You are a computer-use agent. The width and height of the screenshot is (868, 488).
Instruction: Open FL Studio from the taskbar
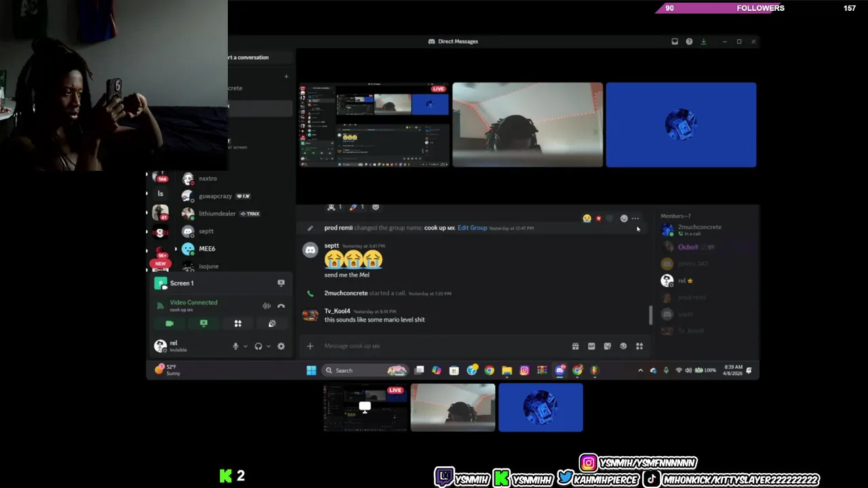(x=595, y=370)
